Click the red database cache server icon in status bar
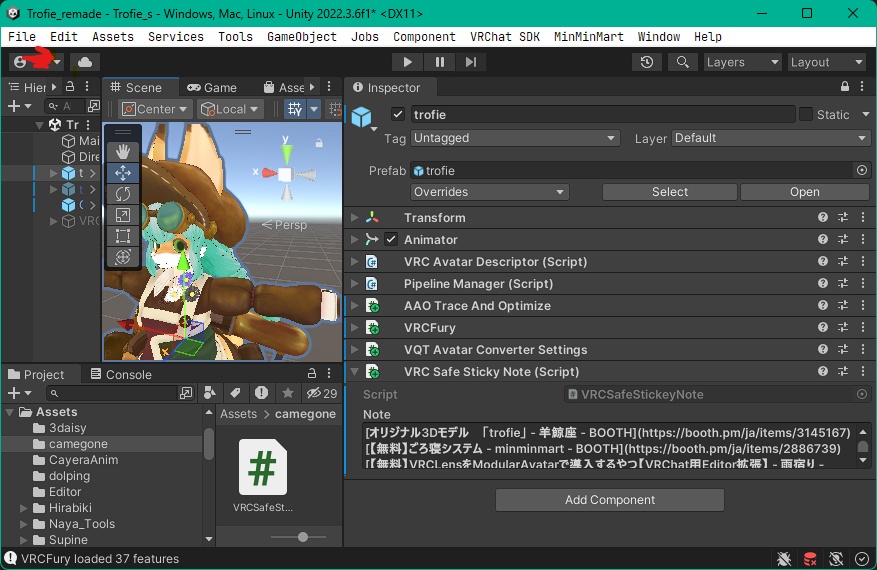Screen dimensions: 877x570 [x=810, y=558]
